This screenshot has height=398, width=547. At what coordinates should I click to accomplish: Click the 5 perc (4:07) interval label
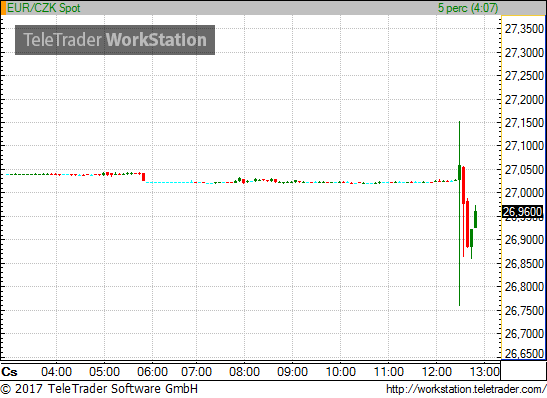point(468,8)
